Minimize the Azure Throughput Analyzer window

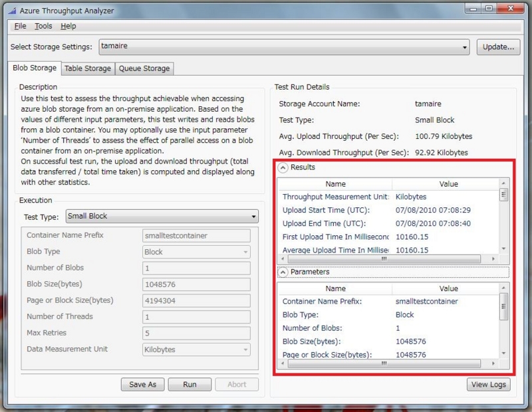473,9
